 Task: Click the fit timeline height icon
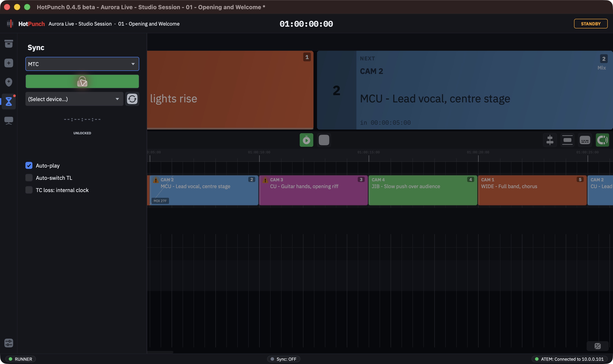[x=567, y=140]
